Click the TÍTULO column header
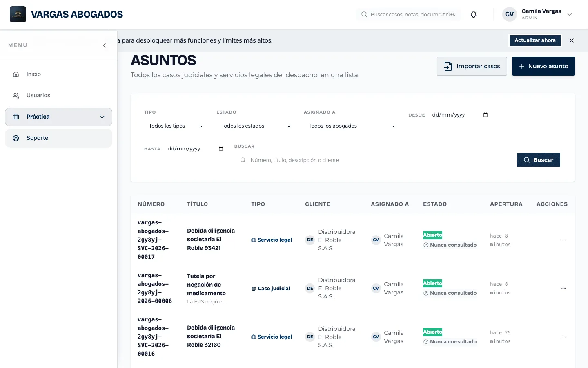 [x=198, y=204]
